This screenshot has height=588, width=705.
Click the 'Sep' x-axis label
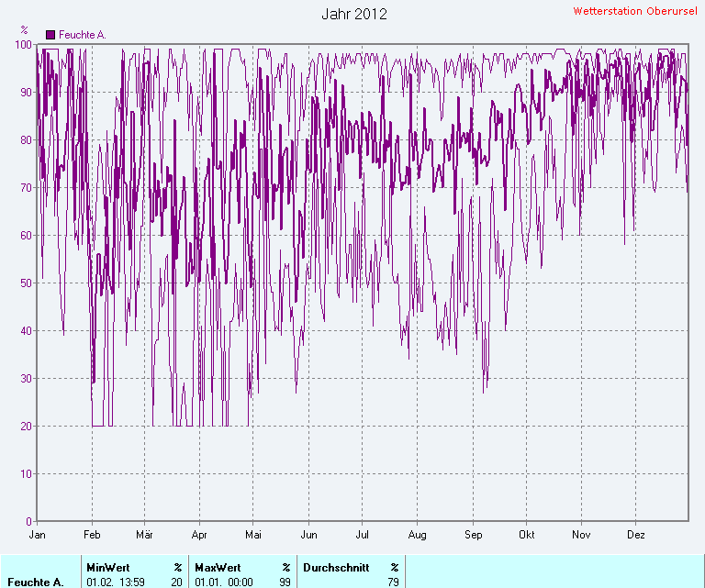473,535
